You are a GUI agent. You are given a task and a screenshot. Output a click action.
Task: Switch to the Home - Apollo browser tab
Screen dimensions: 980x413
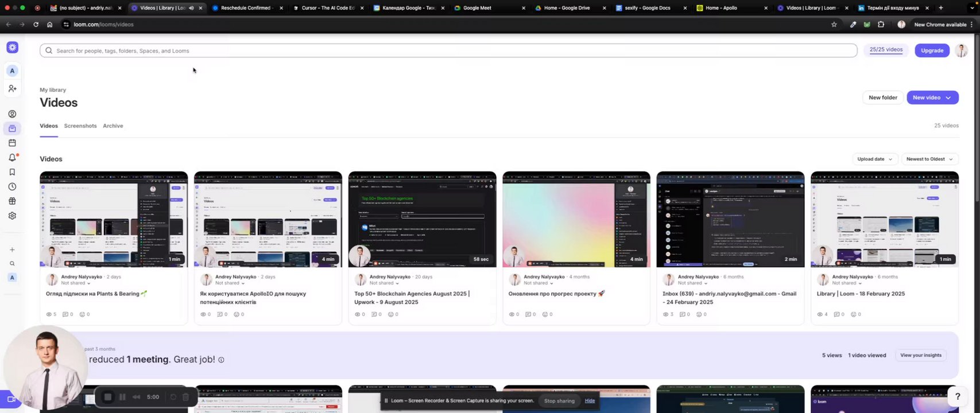731,8
